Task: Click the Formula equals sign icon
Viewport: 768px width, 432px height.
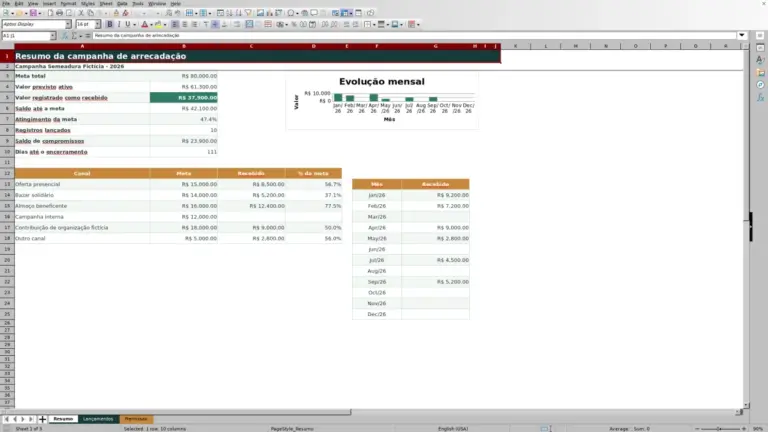Action: [x=88, y=36]
